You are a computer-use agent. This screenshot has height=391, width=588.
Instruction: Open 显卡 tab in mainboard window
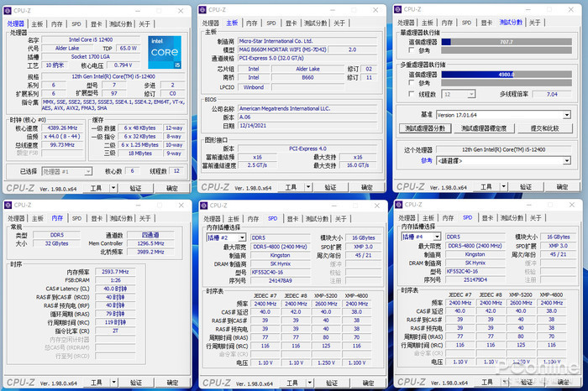click(291, 23)
